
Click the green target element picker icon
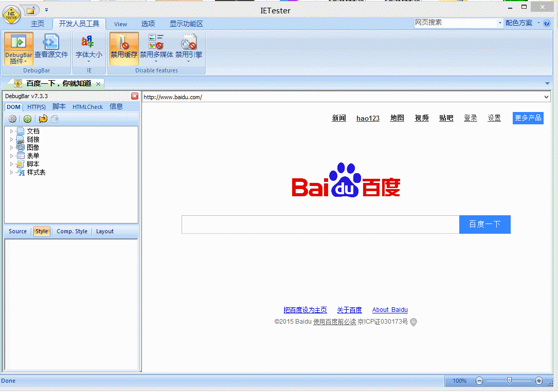coord(27,119)
